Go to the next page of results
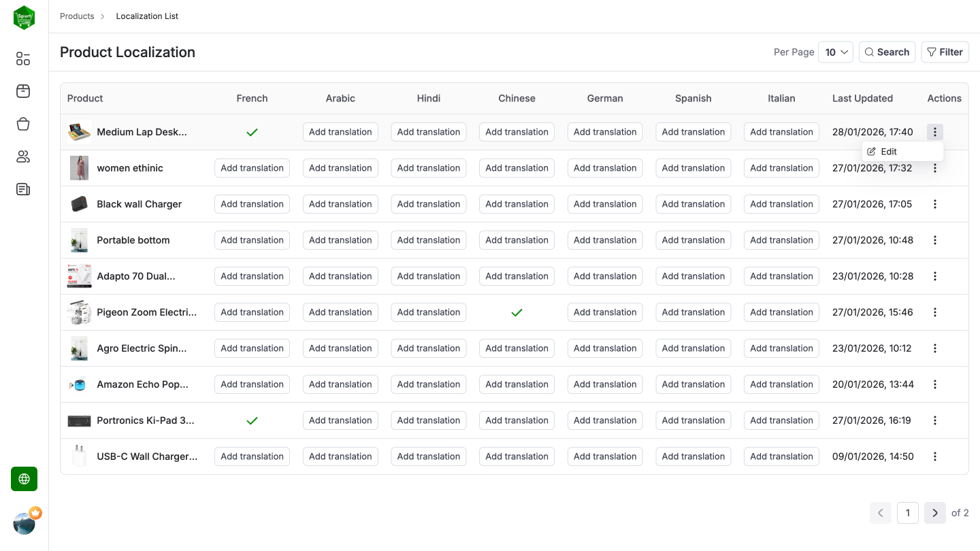The height and width of the screenshot is (551, 980). pyautogui.click(x=934, y=513)
